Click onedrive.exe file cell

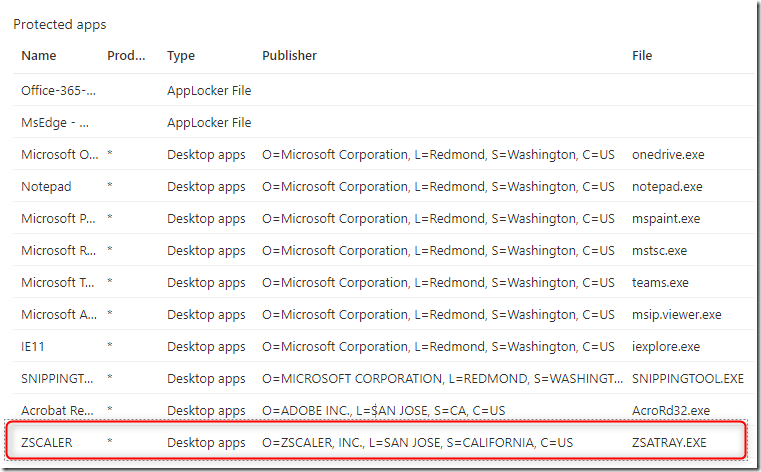[668, 155]
